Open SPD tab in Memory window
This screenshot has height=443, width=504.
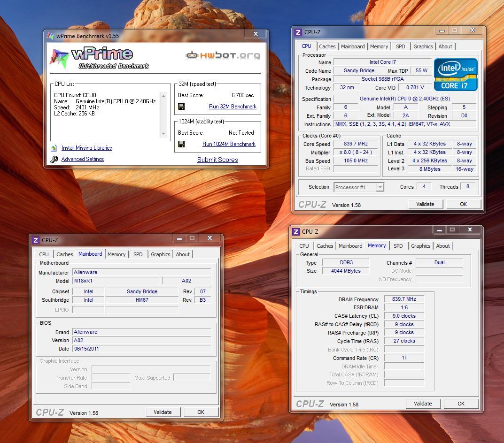(x=398, y=246)
